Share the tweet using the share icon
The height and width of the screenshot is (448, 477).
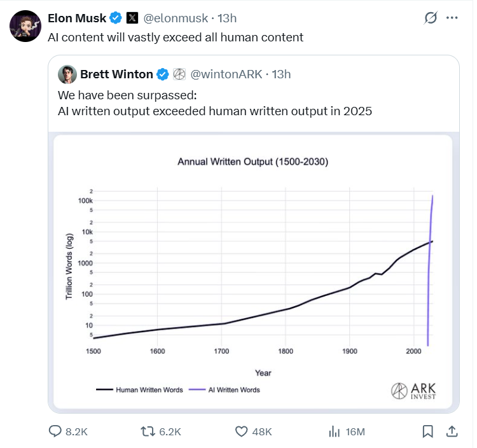(452, 431)
